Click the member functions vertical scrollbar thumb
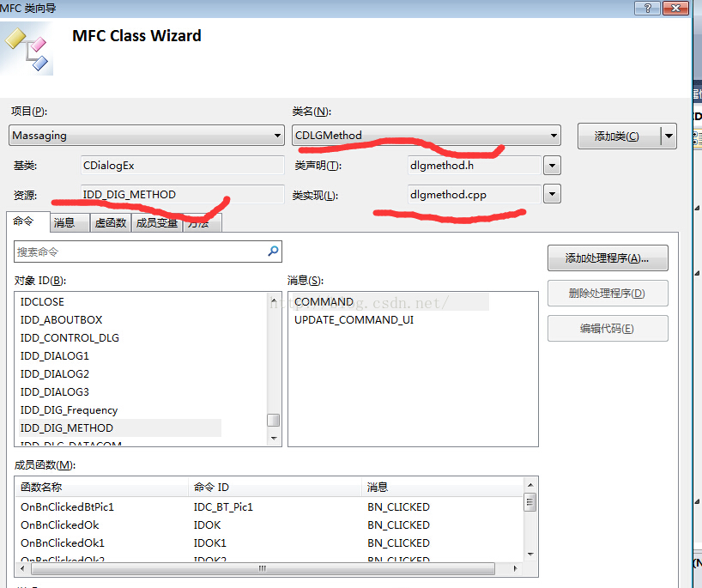The height and width of the screenshot is (588, 702). 530,502
